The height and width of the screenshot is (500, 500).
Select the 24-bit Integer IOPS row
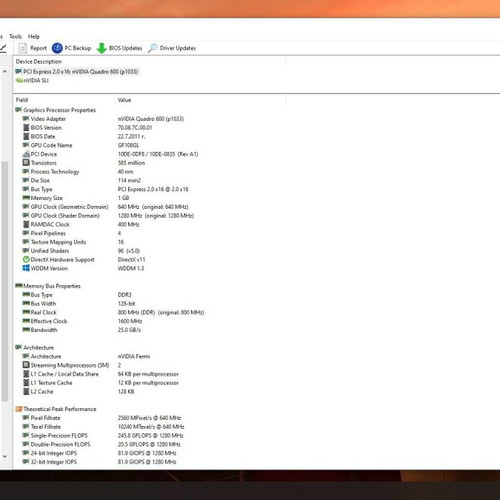100,453
